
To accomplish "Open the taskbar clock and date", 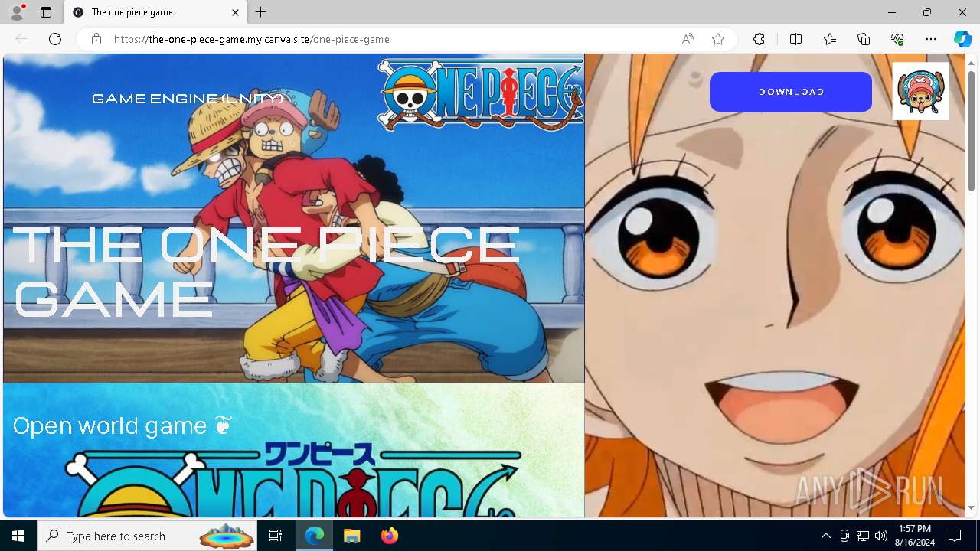I will (x=915, y=536).
